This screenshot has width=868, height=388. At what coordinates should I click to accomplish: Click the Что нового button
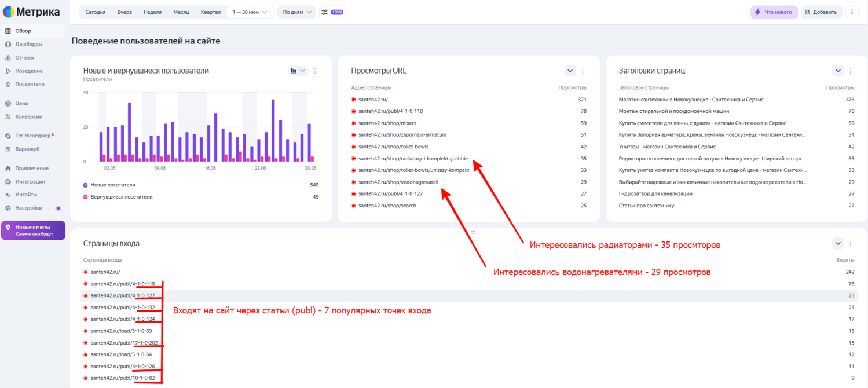(x=774, y=12)
